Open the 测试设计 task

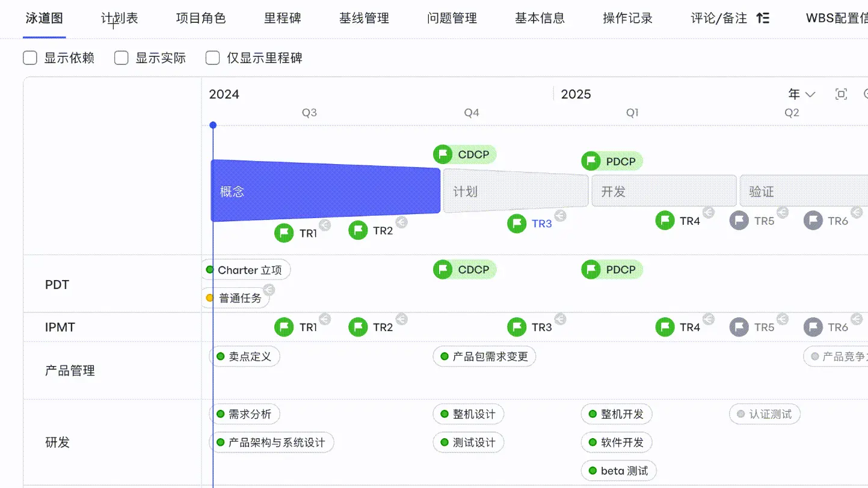[469, 443]
